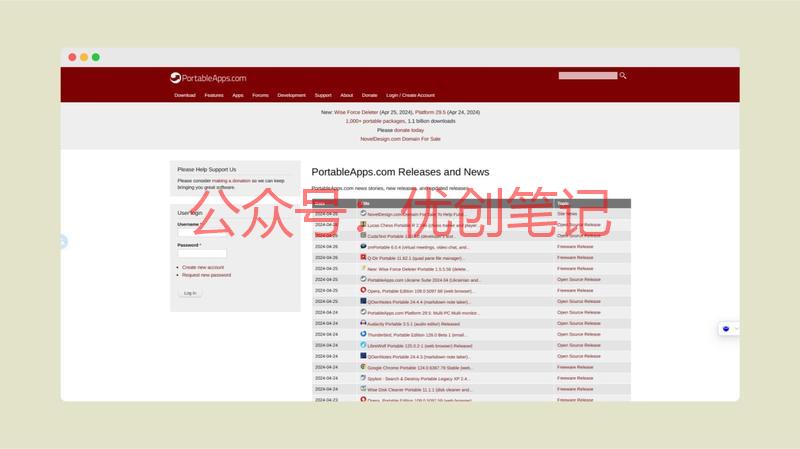The width and height of the screenshot is (800, 449).
Task: Go to the Forums menu item
Action: click(x=260, y=95)
